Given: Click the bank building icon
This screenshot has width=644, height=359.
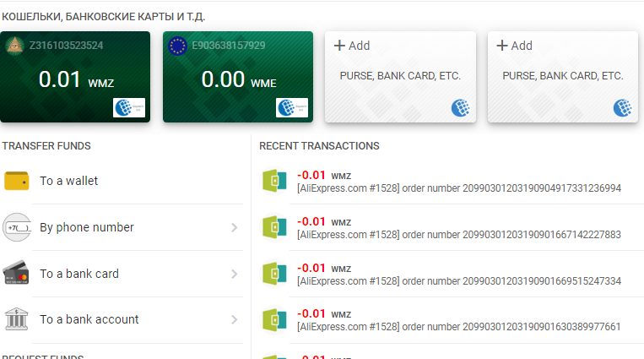Looking at the screenshot, I should (16, 319).
